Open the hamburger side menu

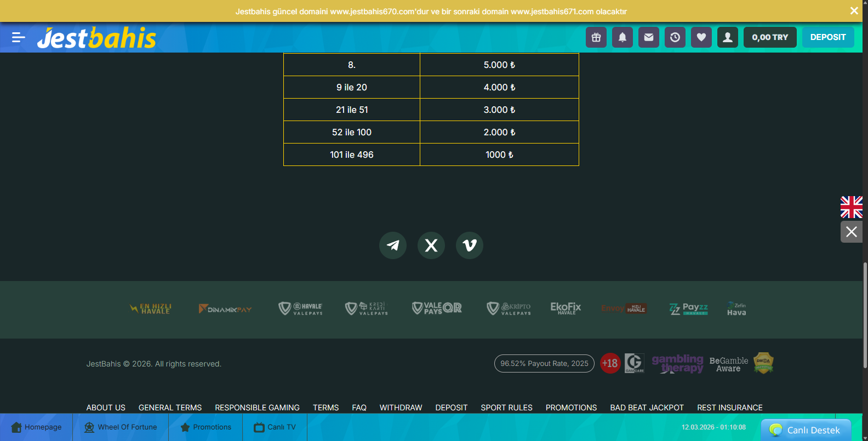point(18,37)
